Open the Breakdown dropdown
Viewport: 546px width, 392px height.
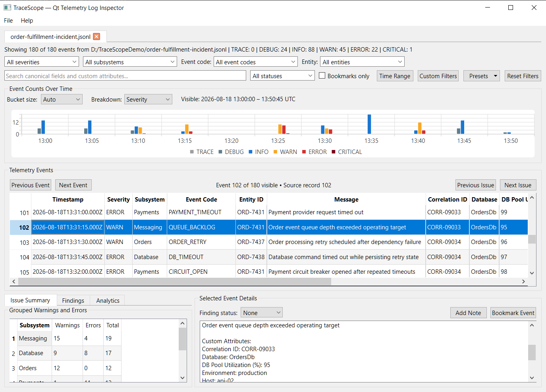click(148, 100)
